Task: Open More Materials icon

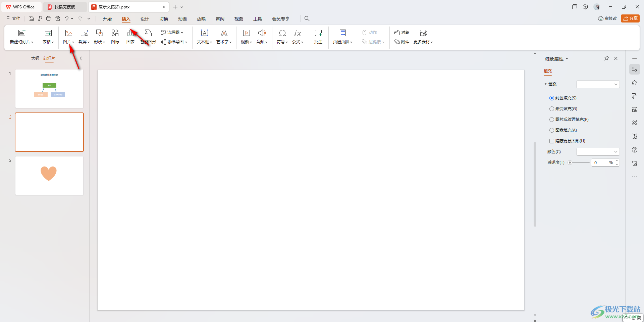Action: (x=423, y=33)
